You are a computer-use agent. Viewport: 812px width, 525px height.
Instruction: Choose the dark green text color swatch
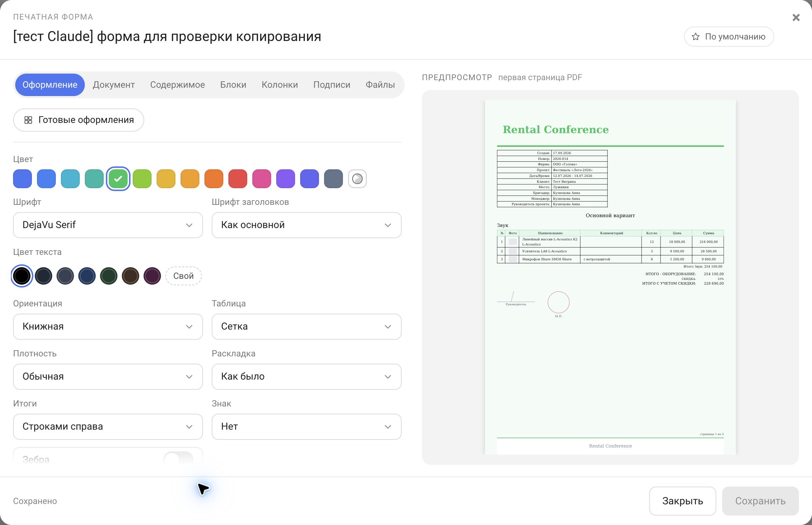[x=109, y=276]
